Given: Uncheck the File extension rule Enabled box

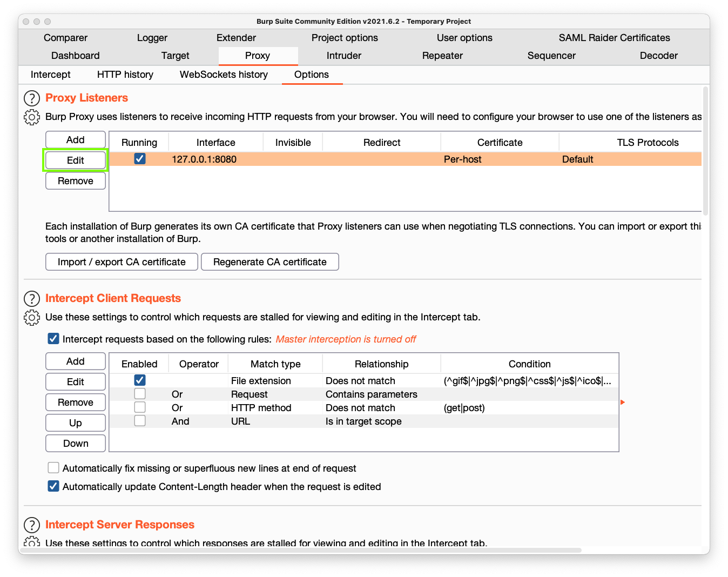Looking at the screenshot, I should point(140,380).
